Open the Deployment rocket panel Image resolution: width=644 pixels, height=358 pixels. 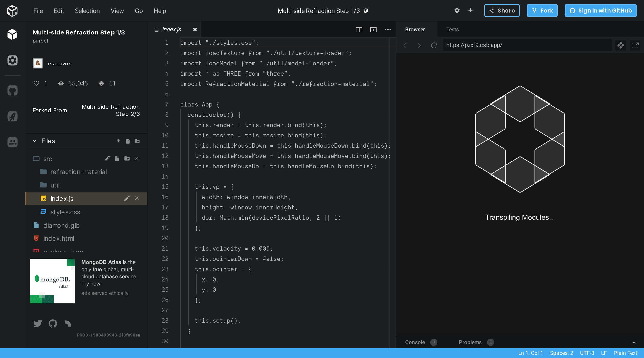click(x=12, y=116)
